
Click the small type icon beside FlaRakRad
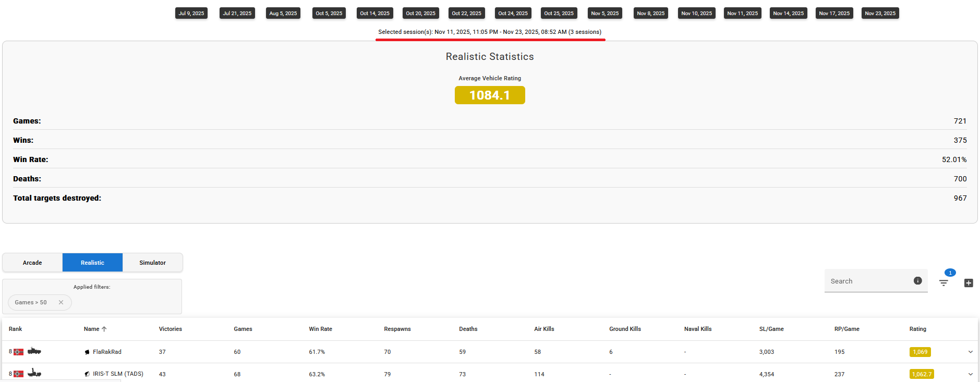87,352
